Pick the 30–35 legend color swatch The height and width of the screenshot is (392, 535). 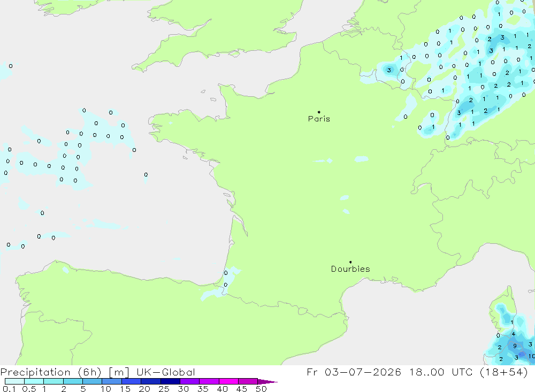(x=189, y=381)
